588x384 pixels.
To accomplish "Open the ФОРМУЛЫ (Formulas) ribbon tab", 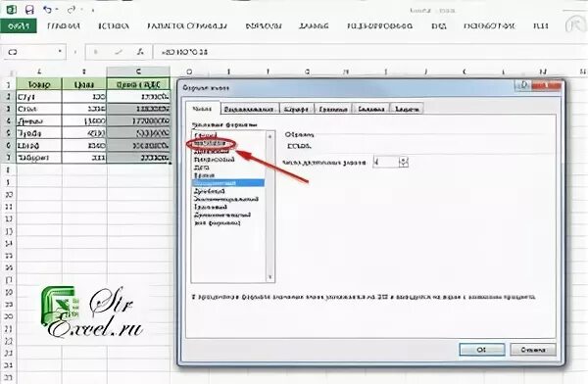I will [264, 26].
